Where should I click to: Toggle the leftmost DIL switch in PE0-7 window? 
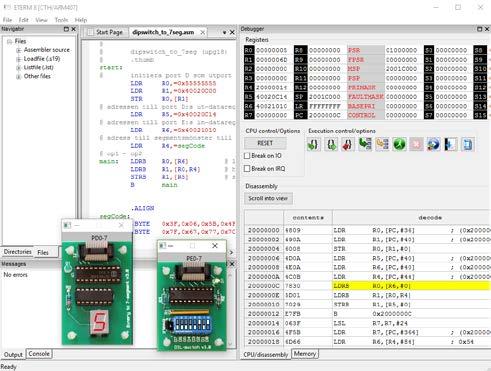[177, 325]
